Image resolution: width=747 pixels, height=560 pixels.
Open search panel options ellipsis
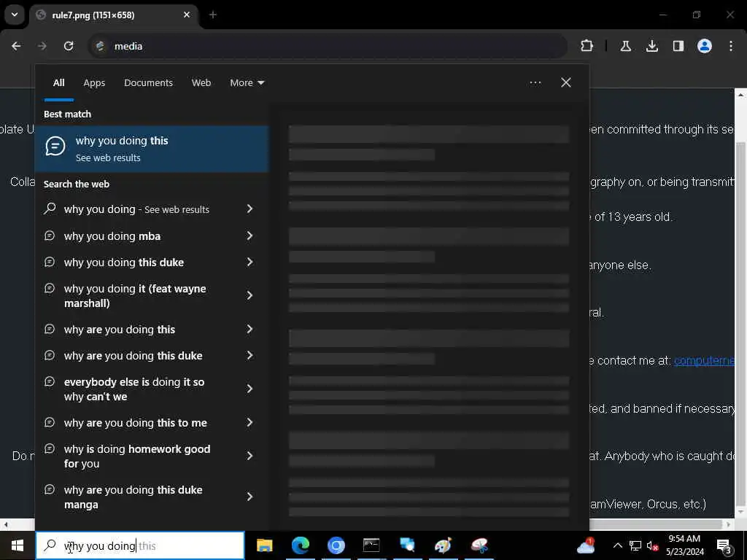[535, 83]
